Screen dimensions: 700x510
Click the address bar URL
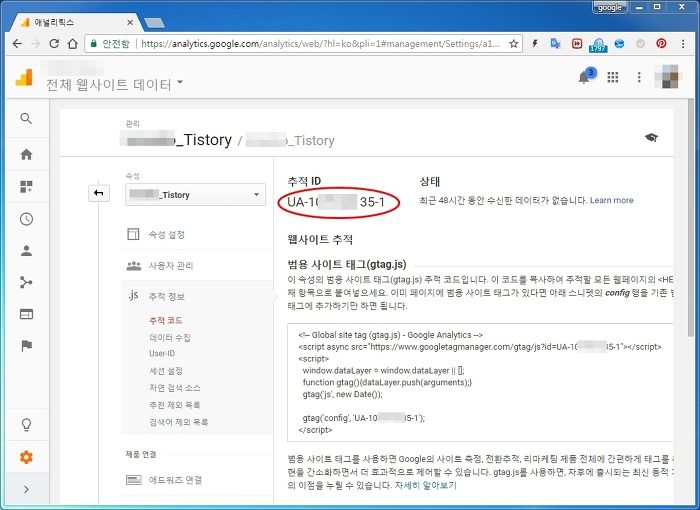click(321, 44)
